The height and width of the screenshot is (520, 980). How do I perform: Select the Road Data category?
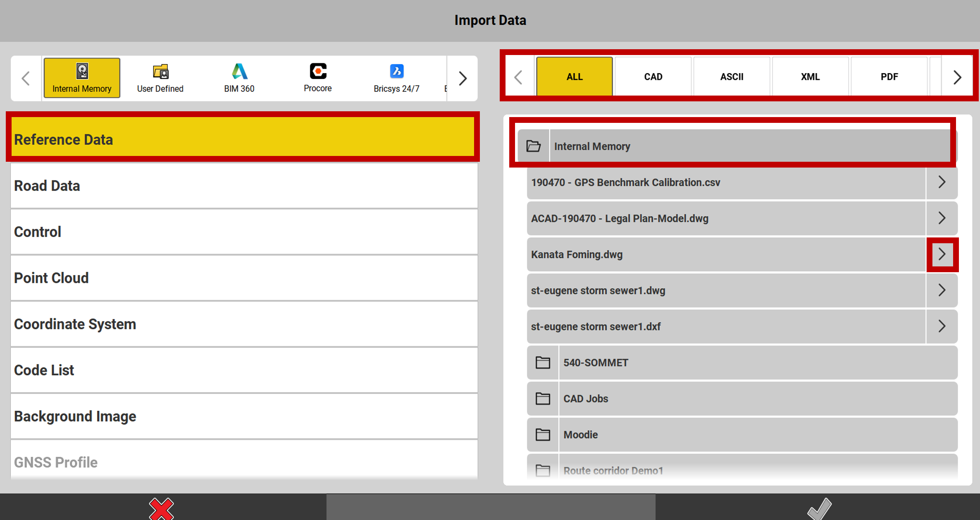pyautogui.click(x=244, y=186)
